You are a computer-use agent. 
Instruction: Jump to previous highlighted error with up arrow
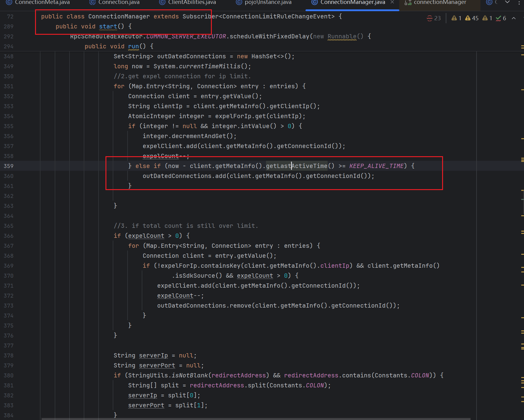(514, 18)
